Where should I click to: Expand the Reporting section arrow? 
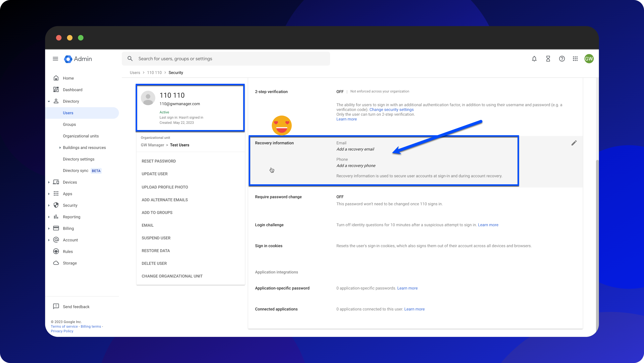[x=49, y=217]
